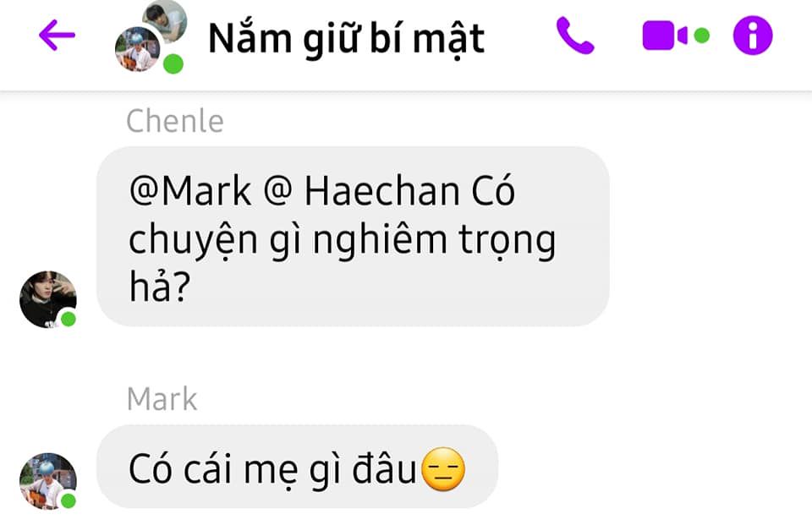Select the Mark sender name label
Screen dimensions: 812x525
[162, 399]
